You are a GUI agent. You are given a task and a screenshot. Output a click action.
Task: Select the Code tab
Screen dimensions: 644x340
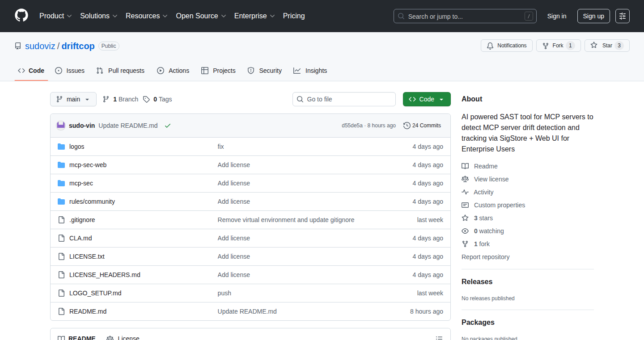coord(31,71)
